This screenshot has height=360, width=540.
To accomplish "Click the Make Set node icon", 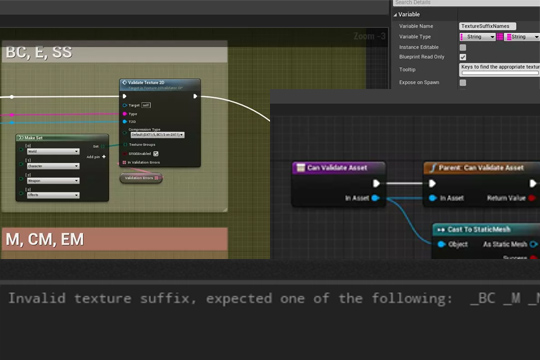I will [20, 138].
